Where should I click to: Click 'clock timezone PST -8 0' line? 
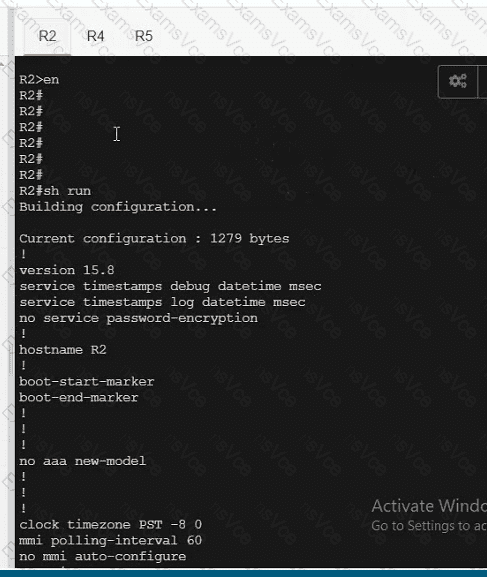click(x=110, y=525)
